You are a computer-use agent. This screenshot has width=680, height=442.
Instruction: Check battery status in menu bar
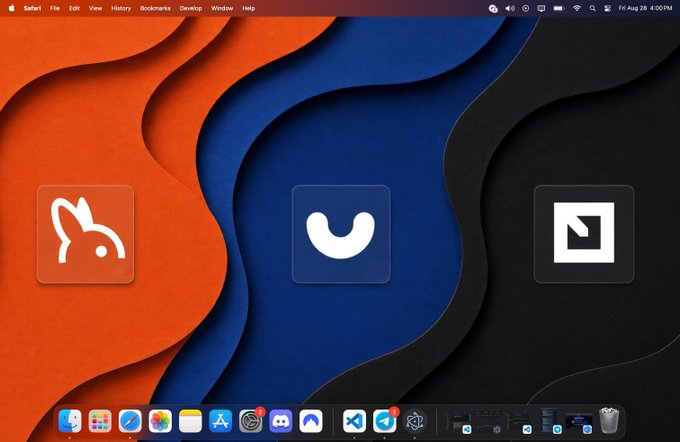point(559,8)
